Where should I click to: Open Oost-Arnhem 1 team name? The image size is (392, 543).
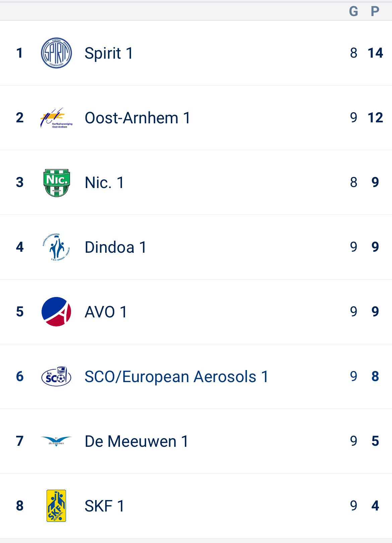[137, 118]
